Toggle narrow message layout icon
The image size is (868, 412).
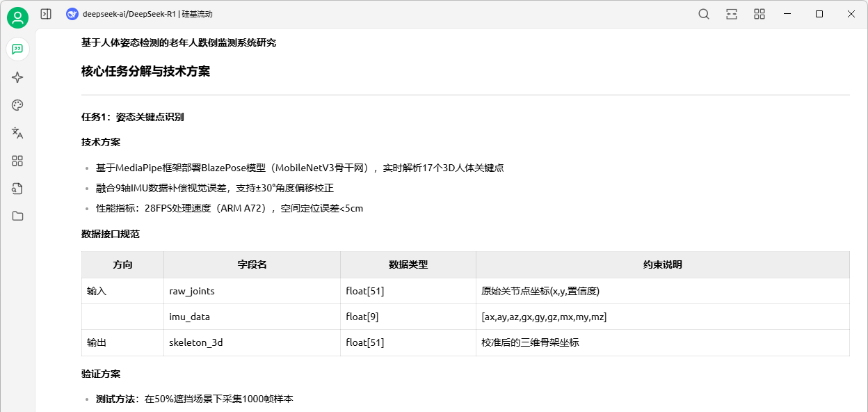732,14
